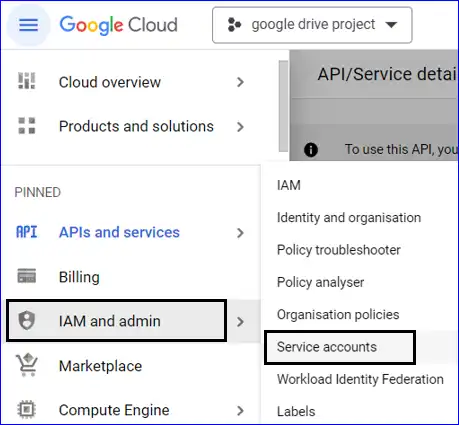
Task: Open the google drive project dropdown
Action: (312, 25)
